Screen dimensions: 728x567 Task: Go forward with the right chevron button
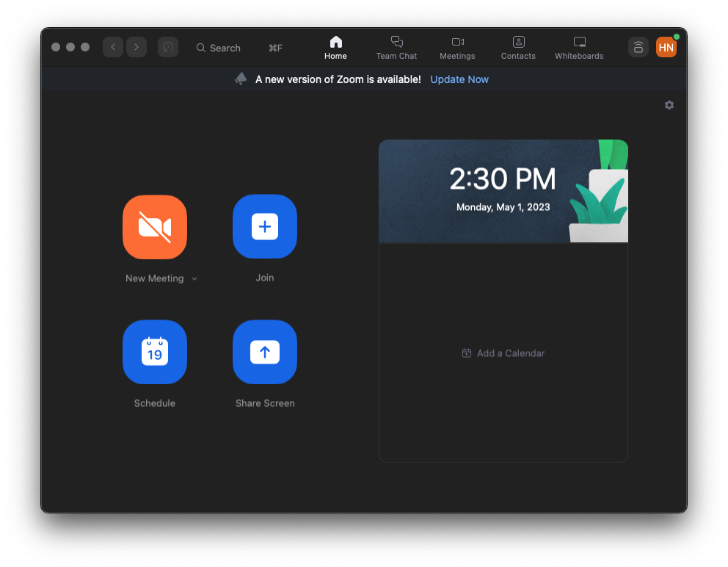pyautogui.click(x=136, y=47)
